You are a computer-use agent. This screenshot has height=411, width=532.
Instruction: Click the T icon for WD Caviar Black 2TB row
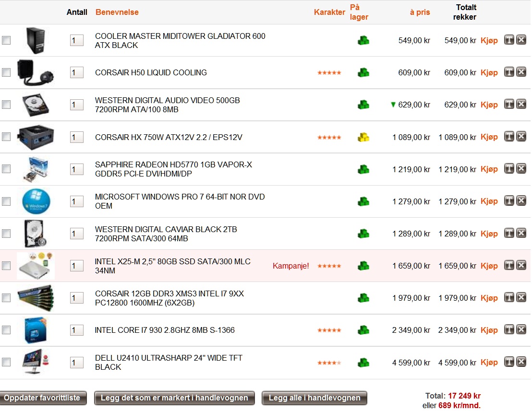point(509,233)
